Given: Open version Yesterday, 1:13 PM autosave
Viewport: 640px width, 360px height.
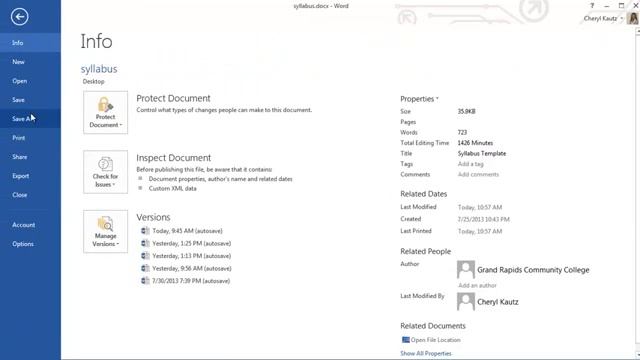Looking at the screenshot, I should tap(186, 256).
